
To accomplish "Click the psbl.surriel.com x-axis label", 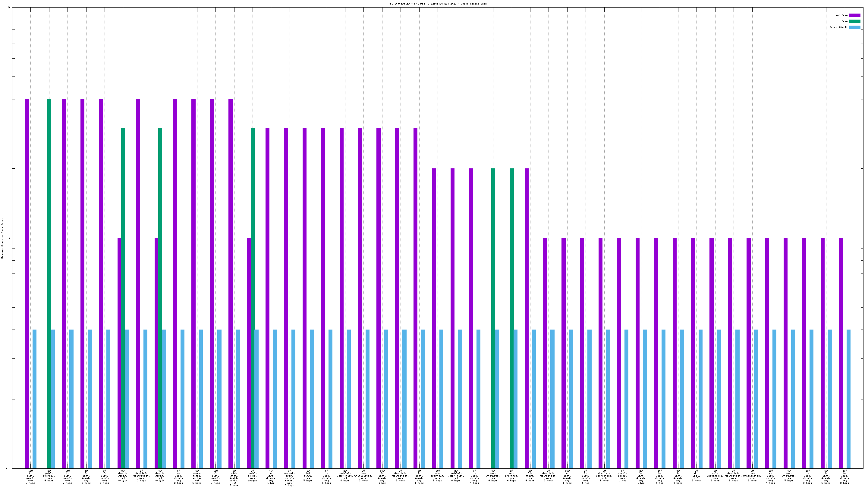I will pyautogui.click(x=49, y=476).
